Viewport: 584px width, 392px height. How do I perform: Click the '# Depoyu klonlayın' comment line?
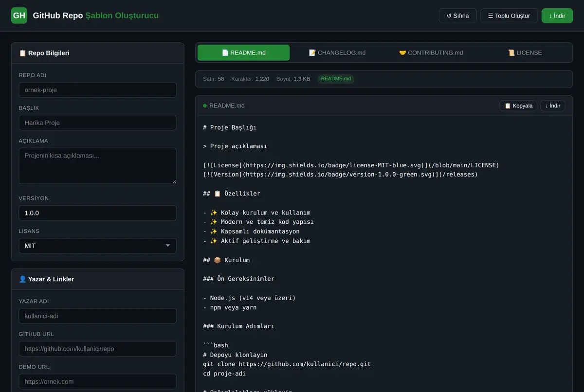(235, 355)
